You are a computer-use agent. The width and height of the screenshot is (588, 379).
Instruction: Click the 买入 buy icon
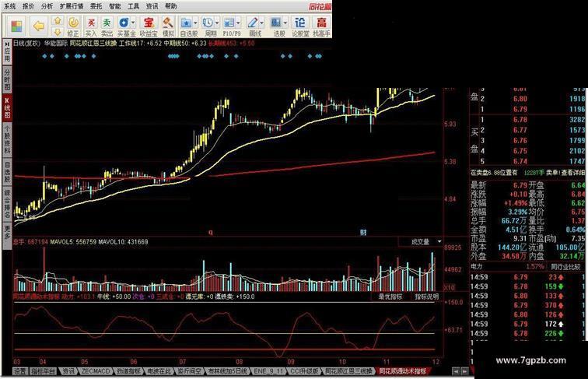(91, 23)
